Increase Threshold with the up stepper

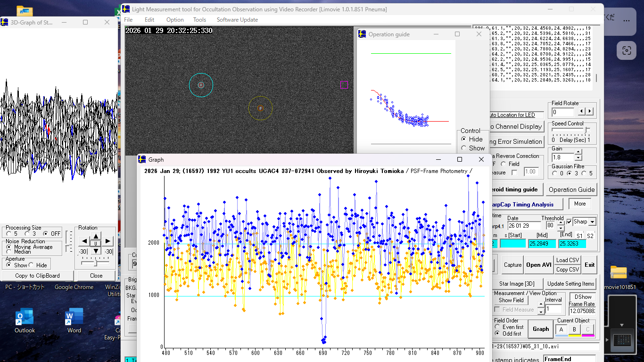click(561, 222)
